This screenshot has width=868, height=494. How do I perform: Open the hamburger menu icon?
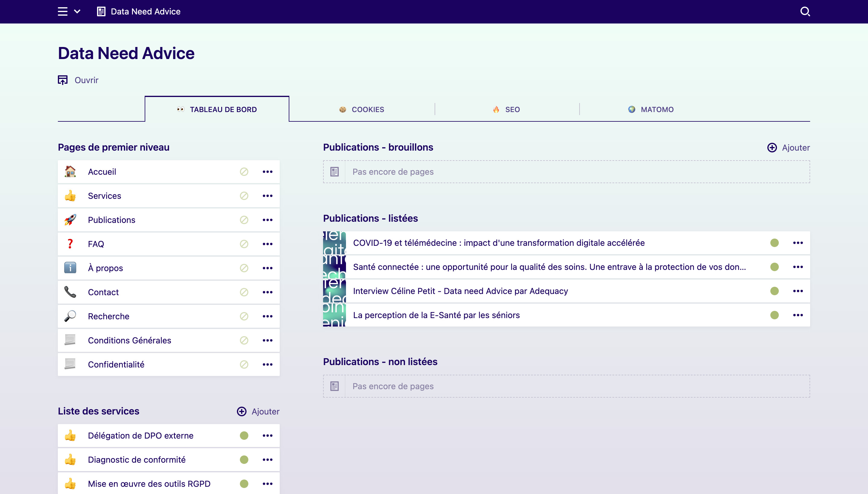(62, 11)
